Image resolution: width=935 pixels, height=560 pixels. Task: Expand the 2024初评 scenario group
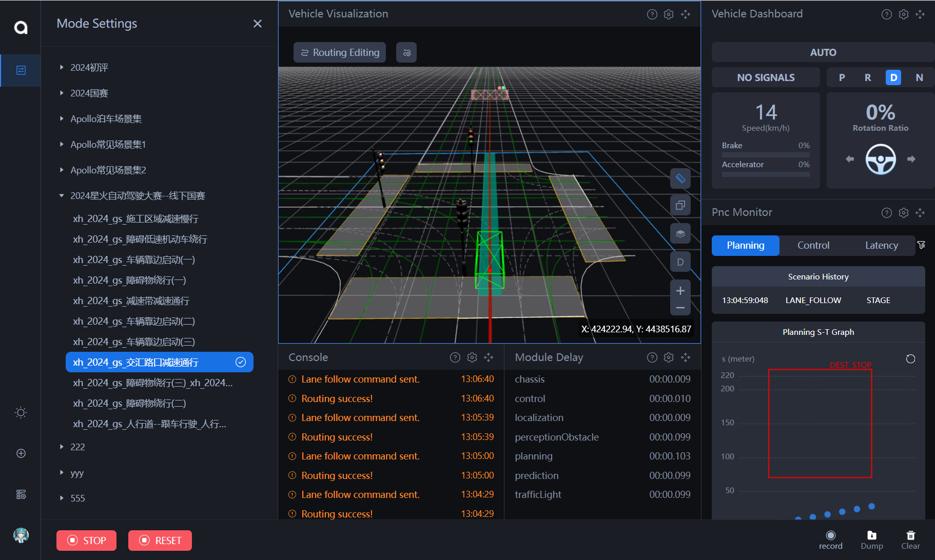pos(62,67)
